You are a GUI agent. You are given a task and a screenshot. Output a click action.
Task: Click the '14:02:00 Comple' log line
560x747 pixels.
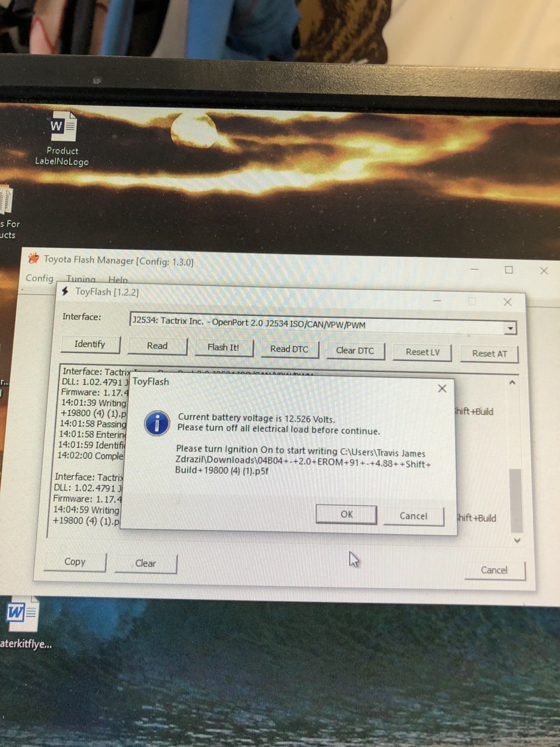pos(90,455)
